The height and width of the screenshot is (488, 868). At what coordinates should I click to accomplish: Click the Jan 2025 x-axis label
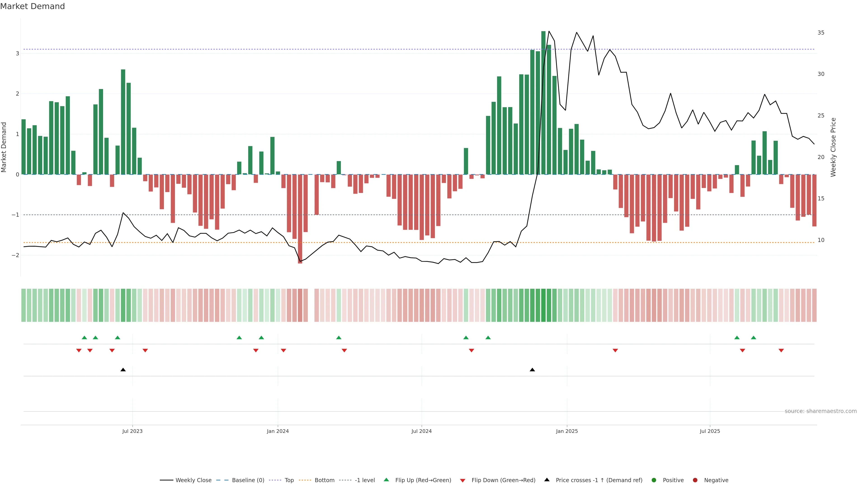567,431
